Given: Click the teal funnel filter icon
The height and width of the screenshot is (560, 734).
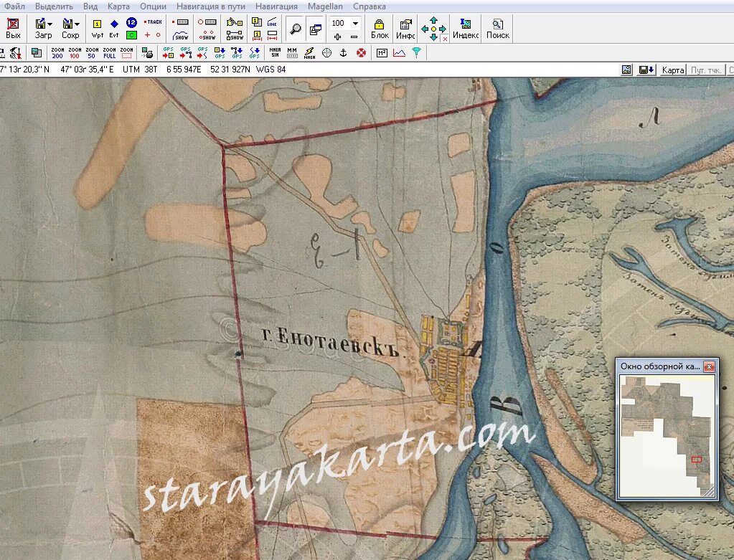Looking at the screenshot, I should [x=416, y=53].
